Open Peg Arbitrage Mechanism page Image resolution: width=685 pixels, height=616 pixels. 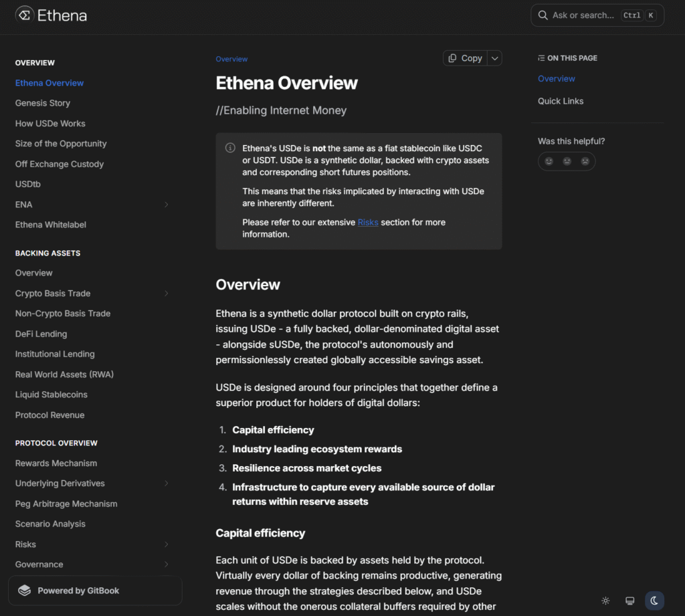pos(66,504)
